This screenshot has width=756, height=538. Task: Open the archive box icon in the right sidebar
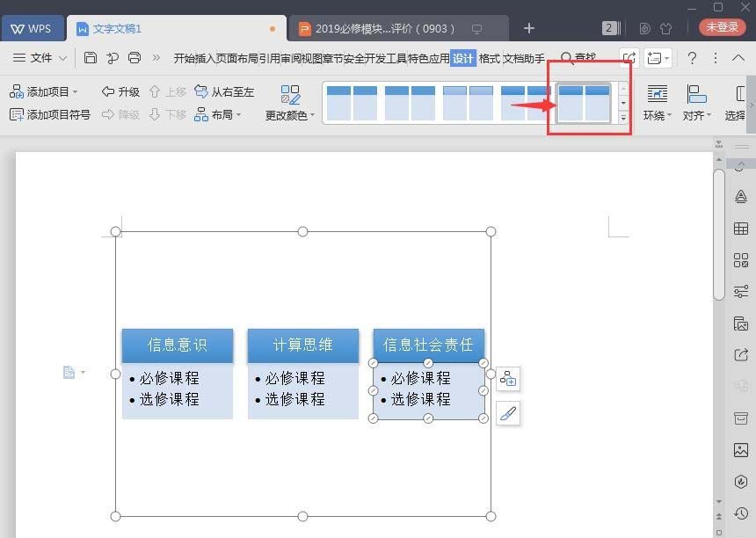740,418
